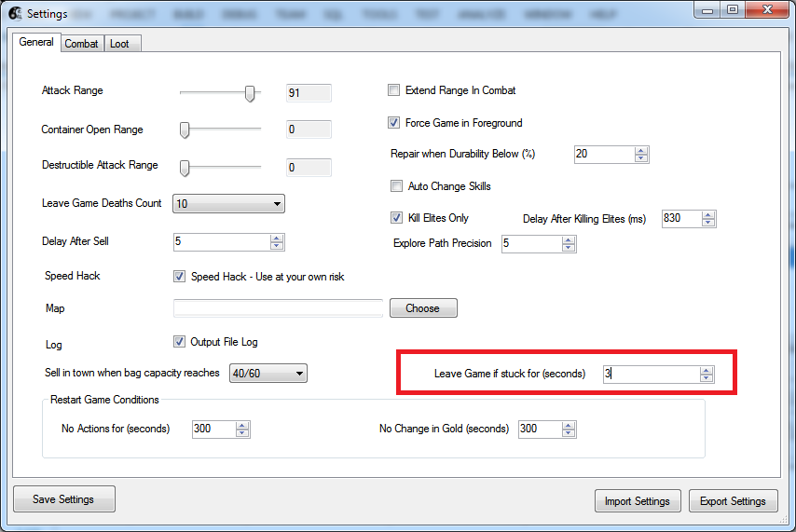This screenshot has height=532, width=796.
Task: Click Export Settings button
Action: coord(733,501)
